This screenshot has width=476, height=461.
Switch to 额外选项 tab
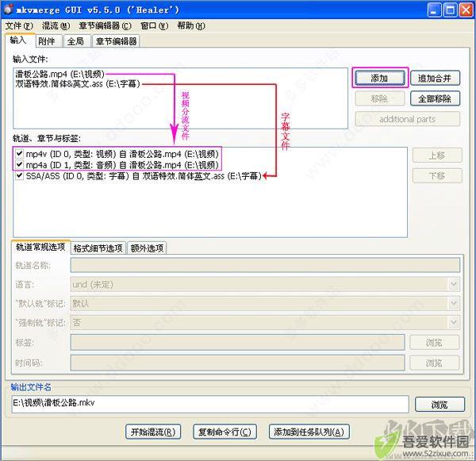tap(147, 248)
